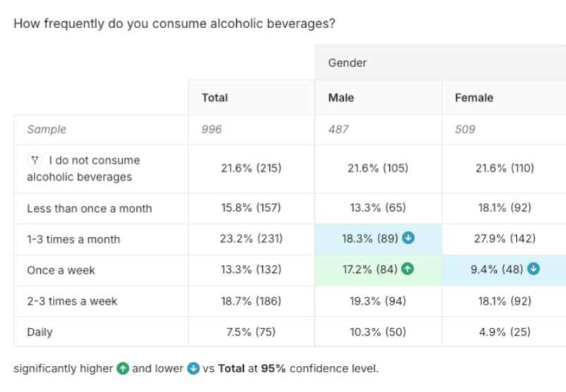Image resolution: width=566 pixels, height=392 pixels.
Task: Click the Male Daily 10.3% (50) cell
Action: (x=377, y=331)
